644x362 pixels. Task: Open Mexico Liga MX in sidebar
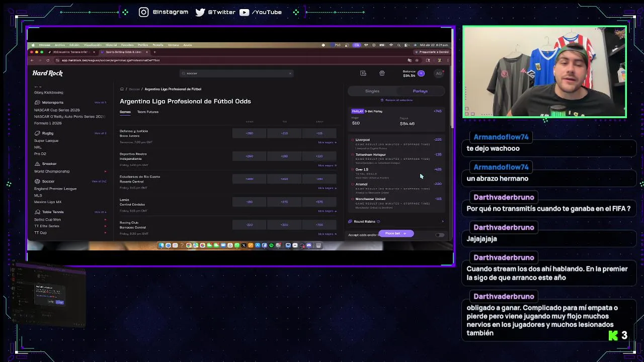pos(48,202)
